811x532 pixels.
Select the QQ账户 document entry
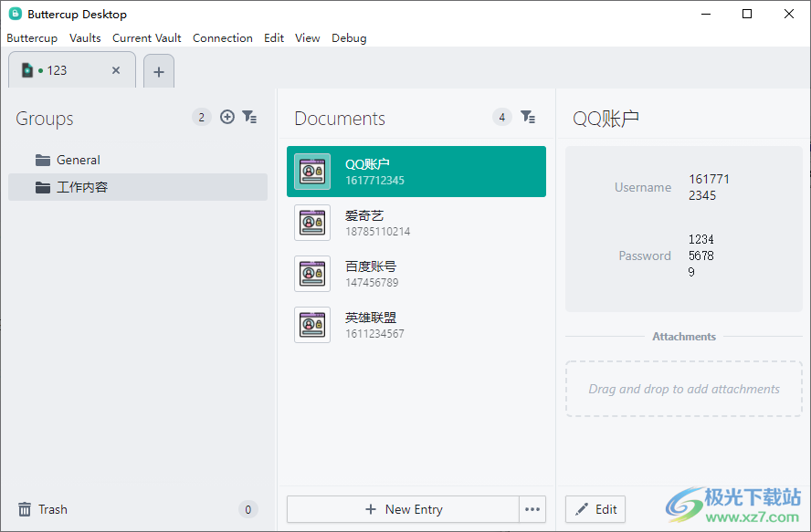416,172
